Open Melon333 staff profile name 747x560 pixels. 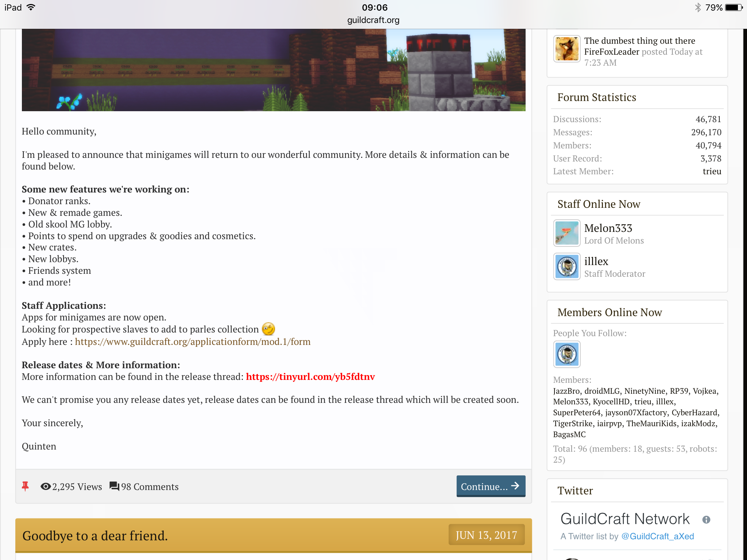[608, 228]
